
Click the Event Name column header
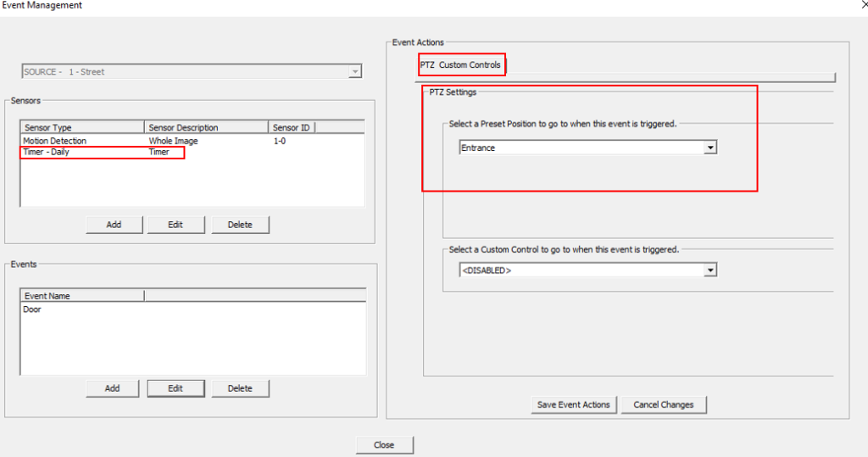pos(82,296)
